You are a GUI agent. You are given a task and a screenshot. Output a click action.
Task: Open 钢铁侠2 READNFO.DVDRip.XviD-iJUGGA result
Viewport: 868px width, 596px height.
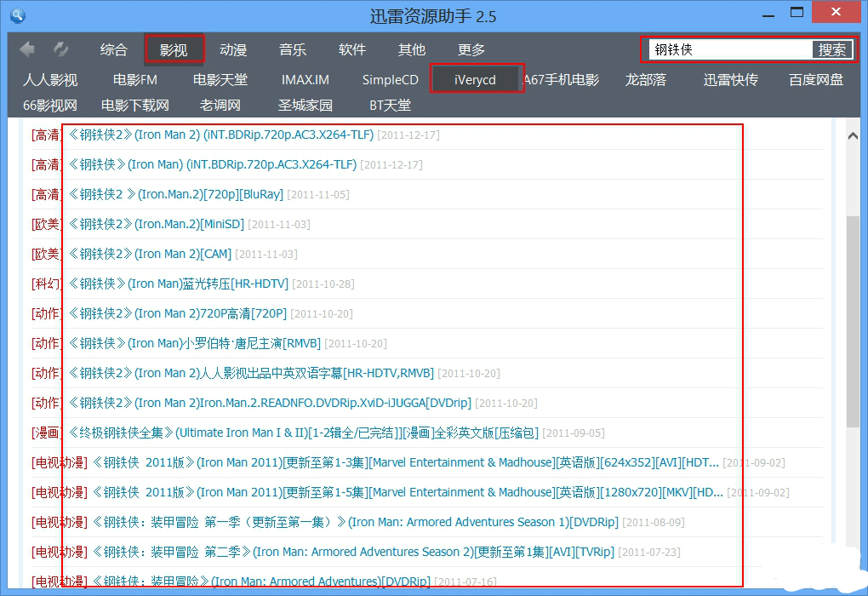(270, 404)
